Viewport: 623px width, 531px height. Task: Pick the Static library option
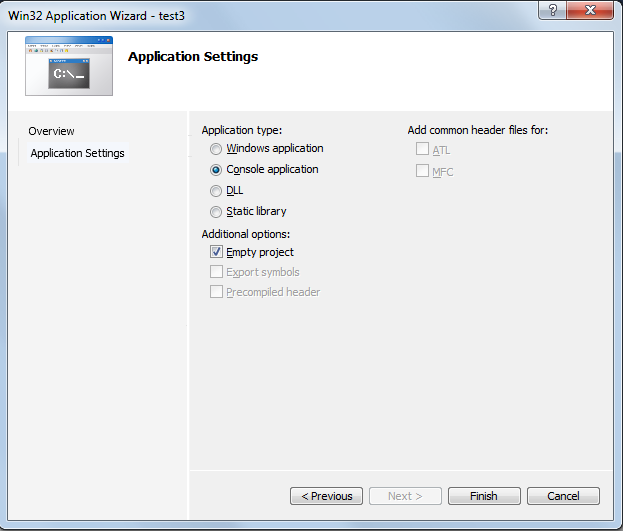tap(216, 212)
